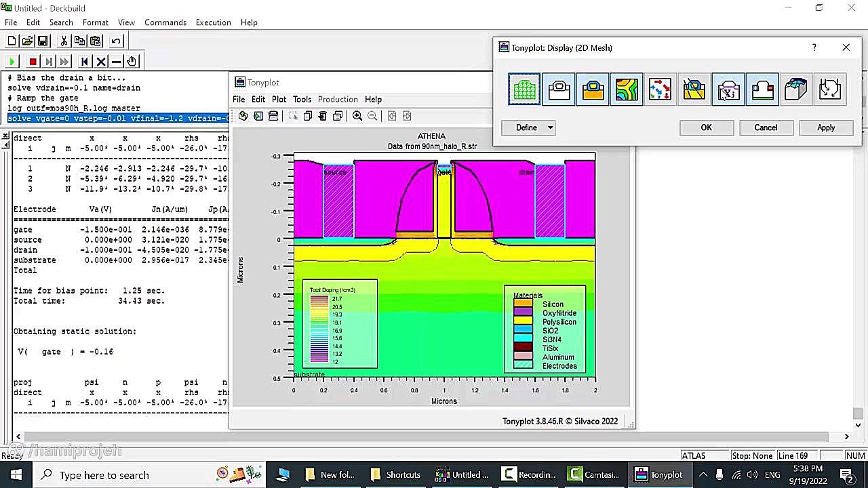Viewport: 868px width, 488px height.
Task: Toggle Mesh display in Tonyplot dialog
Action: tap(524, 89)
